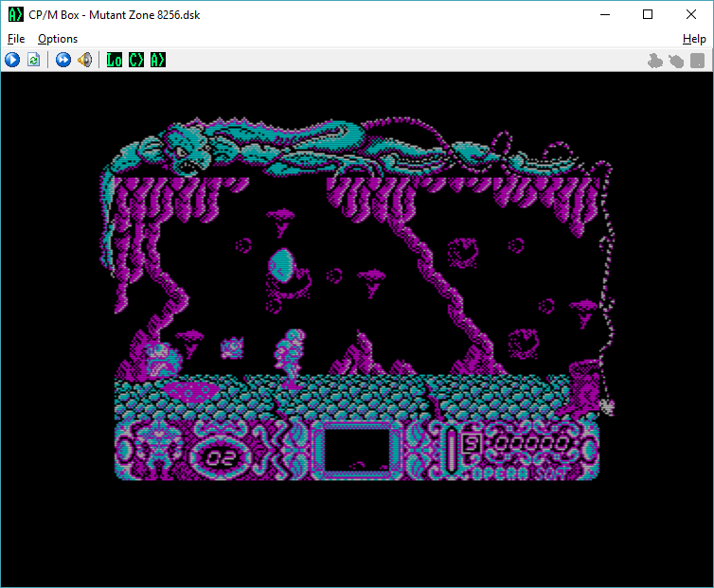Close the CP/M Box window
The image size is (714, 588).
690,14
